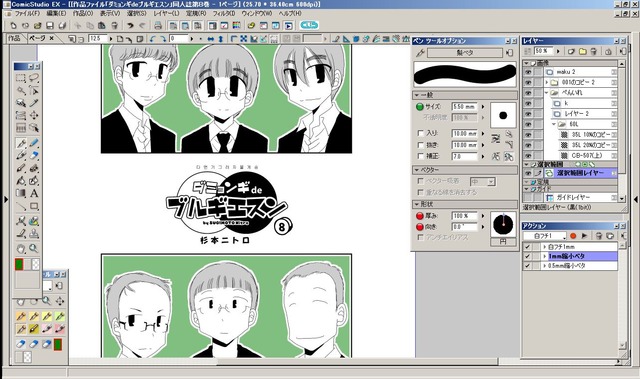Click the new folder icon in Layers panel
This screenshot has width=640, height=379.
point(583,51)
